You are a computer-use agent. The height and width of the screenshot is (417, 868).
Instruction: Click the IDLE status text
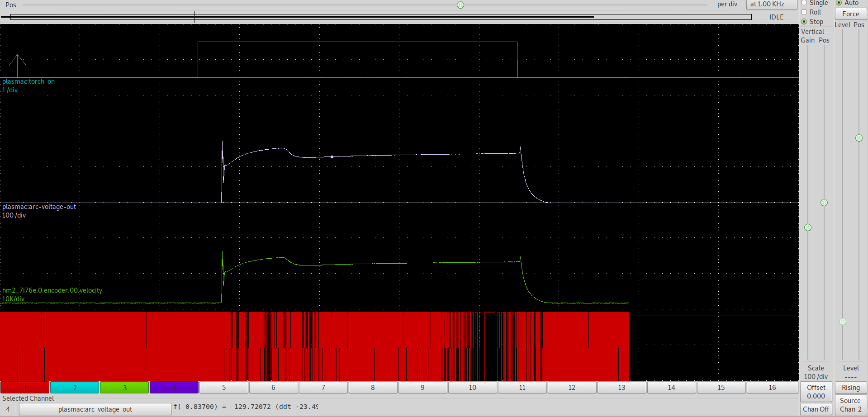(x=777, y=17)
